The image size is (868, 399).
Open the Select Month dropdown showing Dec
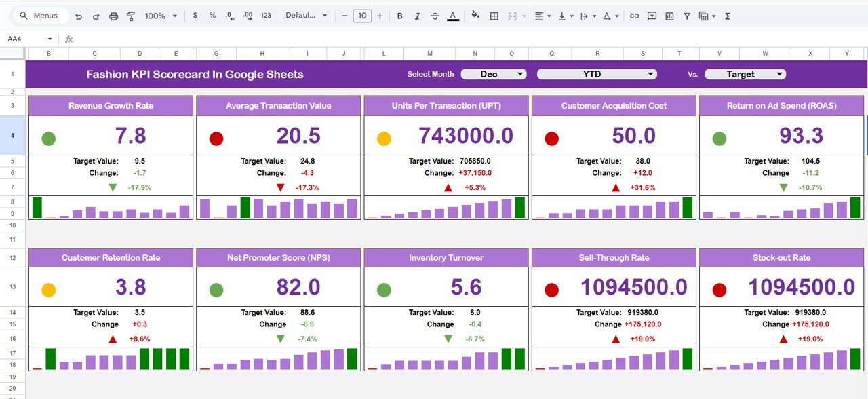click(494, 74)
